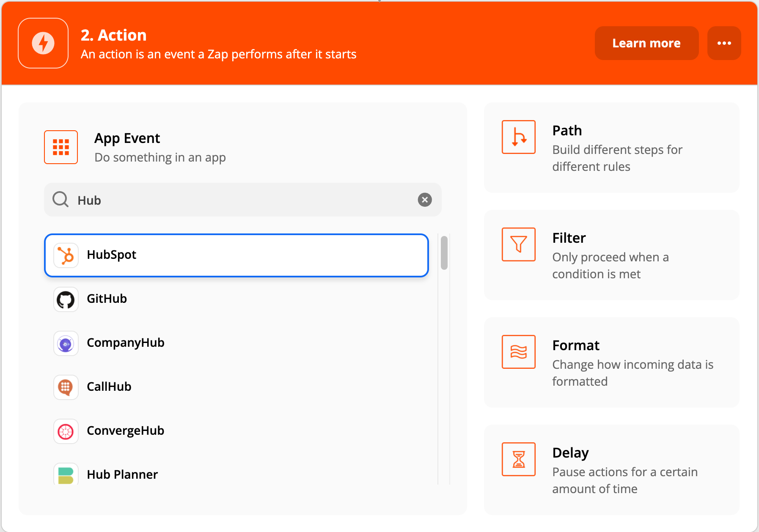759x532 pixels.
Task: Click the CompanyHub app icon
Action: click(x=66, y=343)
